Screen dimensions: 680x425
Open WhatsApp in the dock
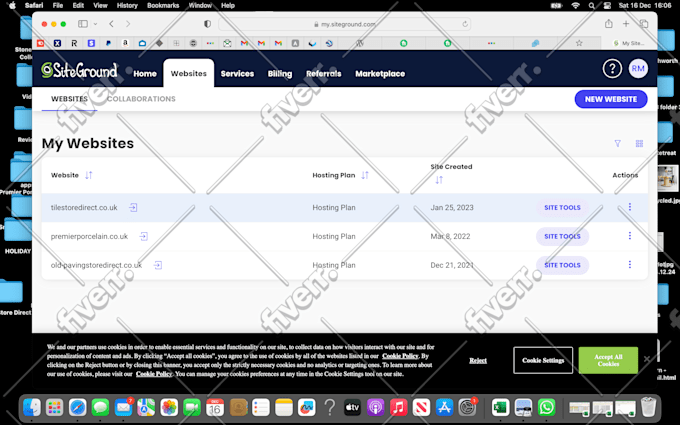(x=546, y=407)
